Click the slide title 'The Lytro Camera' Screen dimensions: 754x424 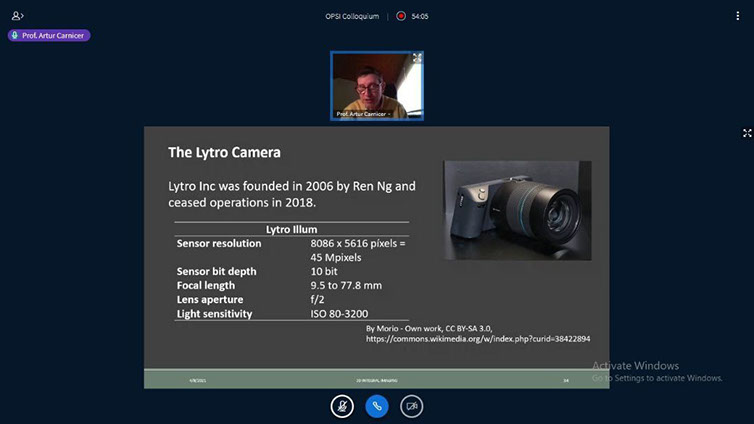[224, 153]
